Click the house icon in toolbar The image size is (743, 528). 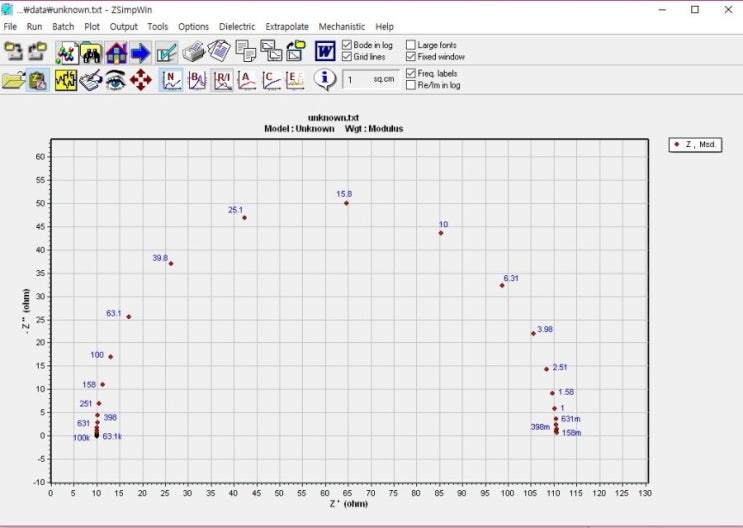pyautogui.click(x=116, y=51)
